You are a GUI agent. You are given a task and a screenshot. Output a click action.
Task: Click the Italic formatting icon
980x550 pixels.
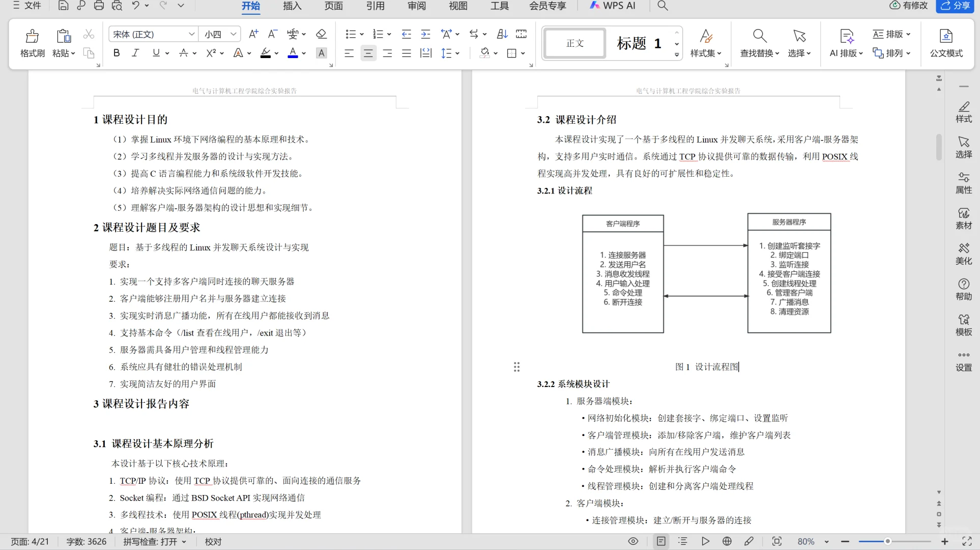coord(135,53)
